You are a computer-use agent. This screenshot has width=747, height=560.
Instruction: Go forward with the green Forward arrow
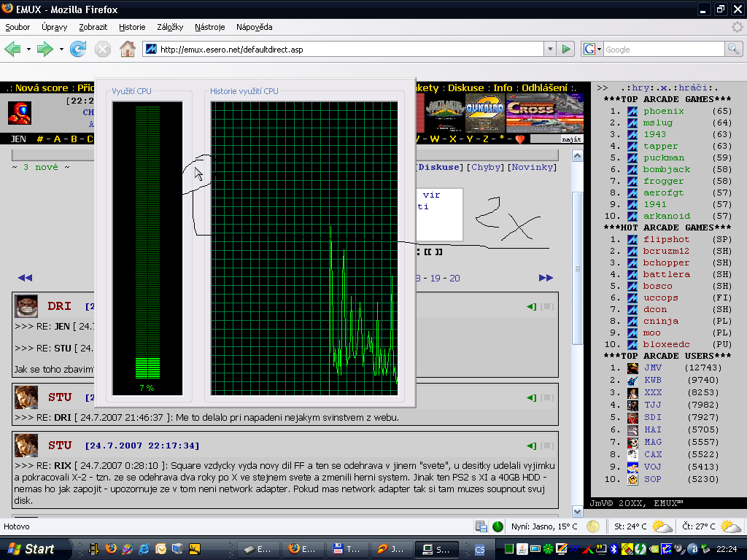(x=44, y=49)
